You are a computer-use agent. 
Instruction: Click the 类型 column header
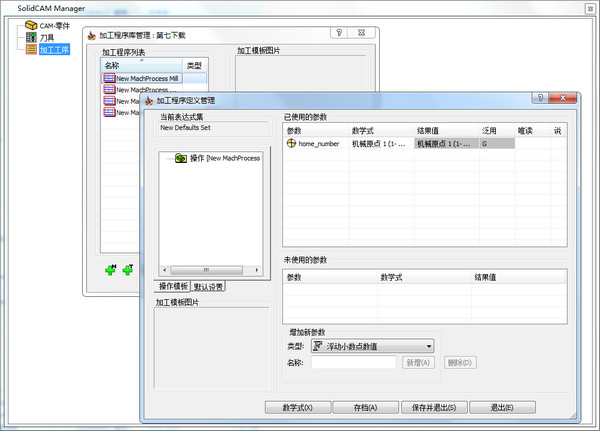click(x=195, y=65)
